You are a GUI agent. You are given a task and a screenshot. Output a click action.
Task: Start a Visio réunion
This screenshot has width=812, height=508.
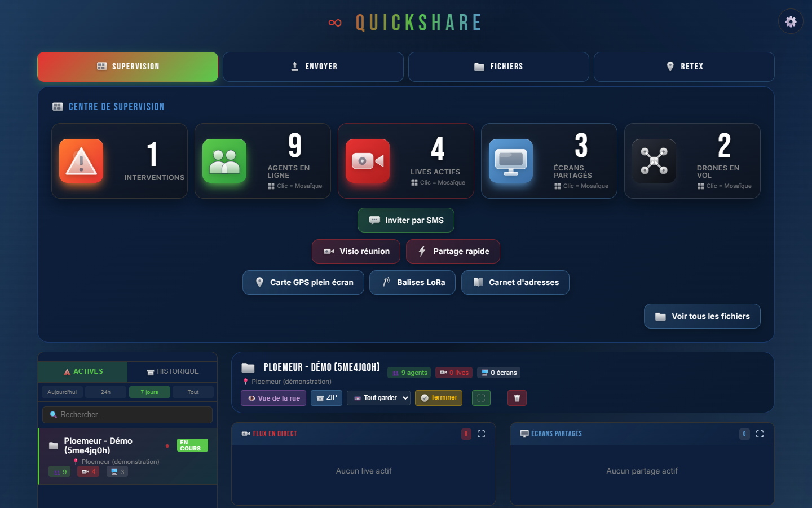tap(356, 251)
